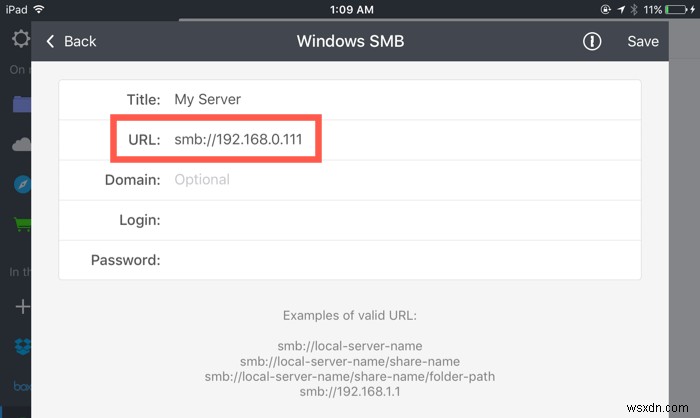Tap the plus add connection icon
The height and width of the screenshot is (418, 700).
click(x=23, y=306)
